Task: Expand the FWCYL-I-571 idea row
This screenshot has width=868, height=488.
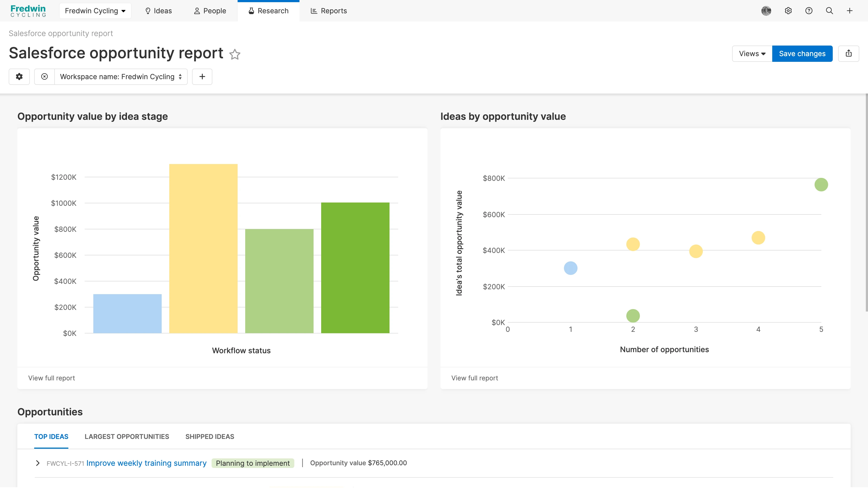Action: coord(37,463)
